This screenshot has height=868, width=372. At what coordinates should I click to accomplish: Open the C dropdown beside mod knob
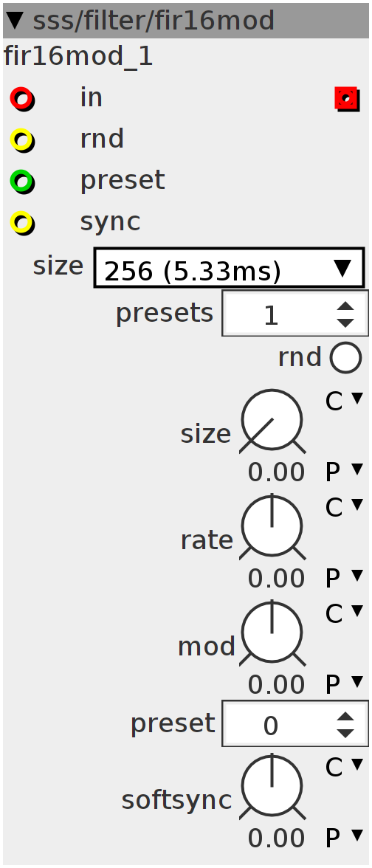click(344, 613)
